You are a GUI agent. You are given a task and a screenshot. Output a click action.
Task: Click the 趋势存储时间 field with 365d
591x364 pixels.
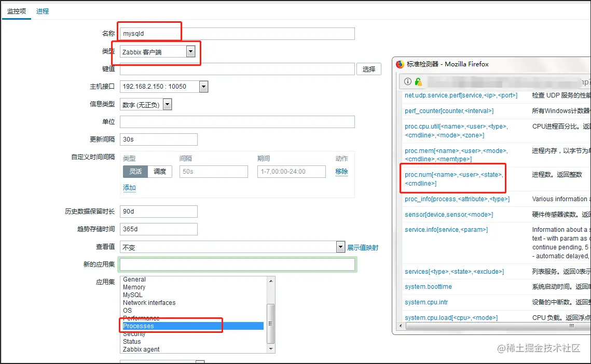pyautogui.click(x=159, y=229)
